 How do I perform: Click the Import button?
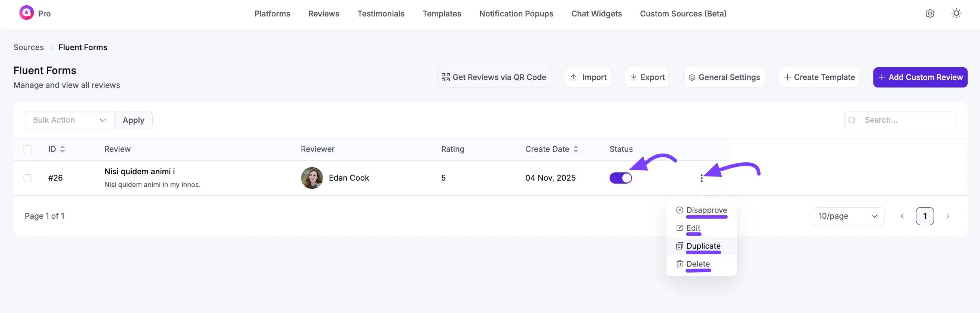[588, 77]
